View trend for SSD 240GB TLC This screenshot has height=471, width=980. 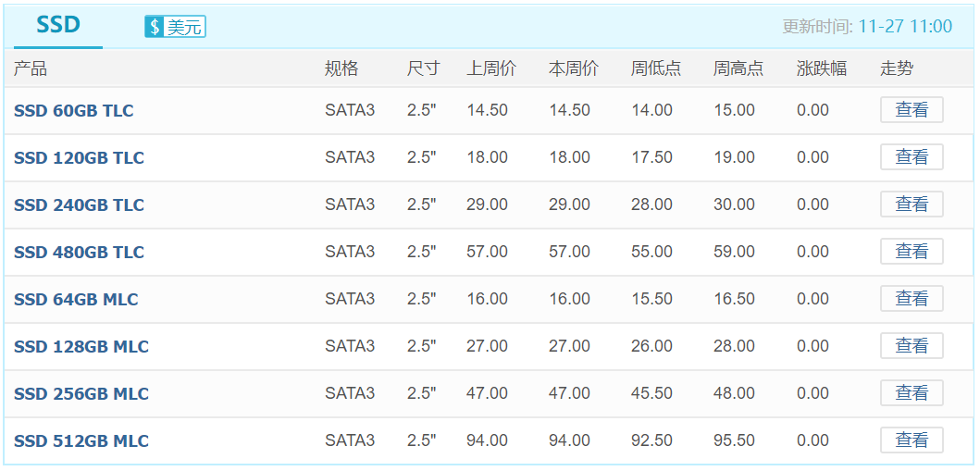point(912,205)
